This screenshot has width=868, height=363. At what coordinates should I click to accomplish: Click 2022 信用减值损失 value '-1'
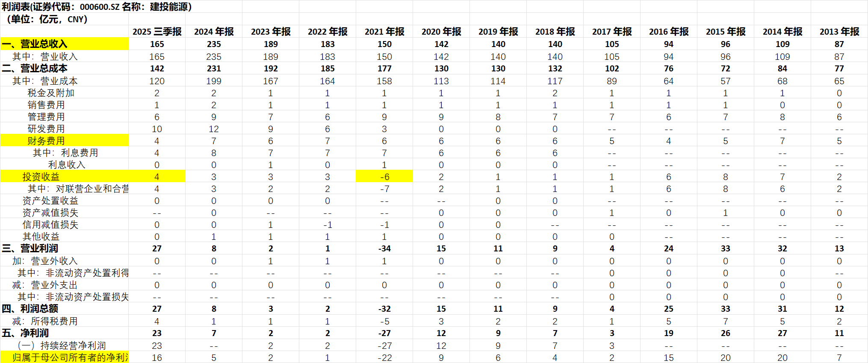(328, 224)
